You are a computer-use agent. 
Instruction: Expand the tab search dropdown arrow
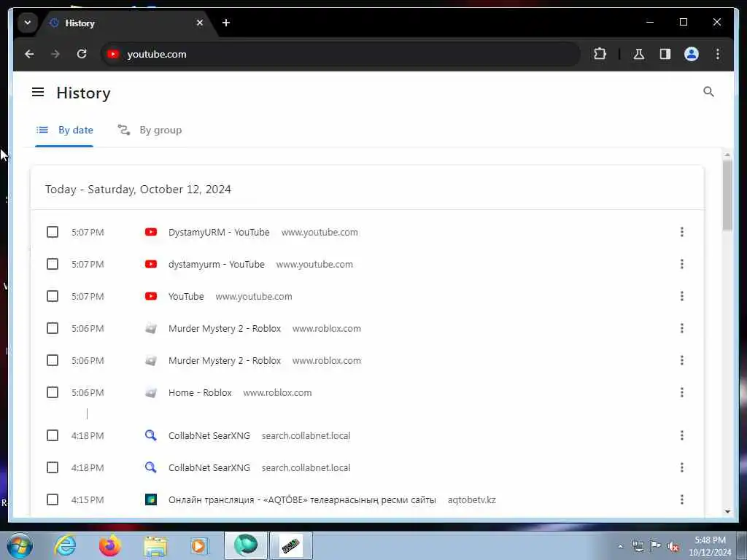point(28,23)
